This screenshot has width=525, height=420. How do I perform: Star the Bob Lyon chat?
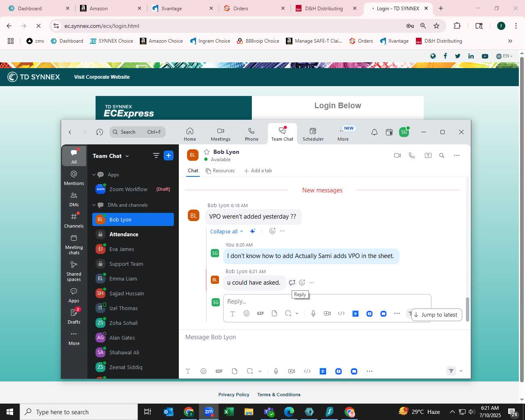207,152
